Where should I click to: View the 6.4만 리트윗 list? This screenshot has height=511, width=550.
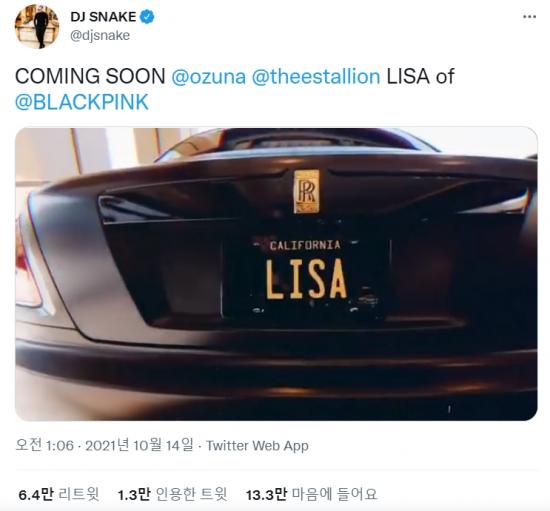tap(59, 495)
